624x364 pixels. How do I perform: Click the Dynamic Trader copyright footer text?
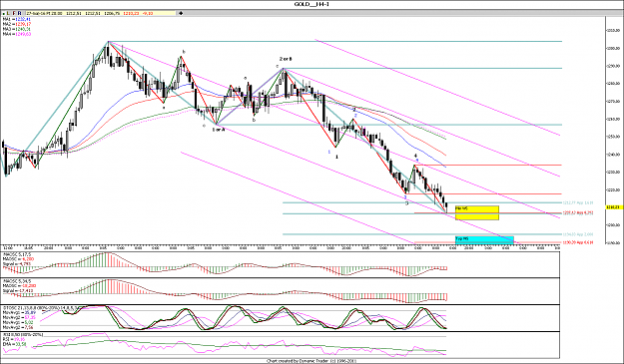point(312,361)
